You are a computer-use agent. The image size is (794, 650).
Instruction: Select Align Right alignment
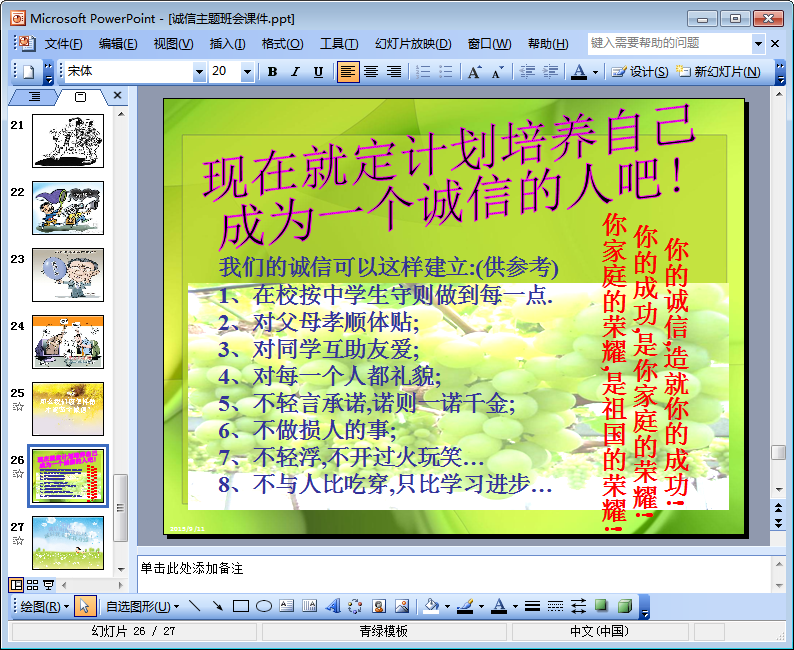coord(393,72)
